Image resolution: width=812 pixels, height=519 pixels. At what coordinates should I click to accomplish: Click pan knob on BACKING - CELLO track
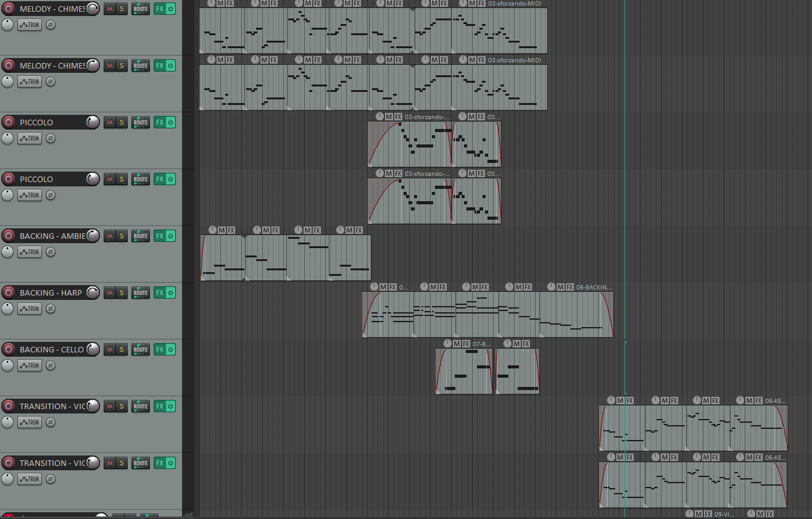[7, 365]
